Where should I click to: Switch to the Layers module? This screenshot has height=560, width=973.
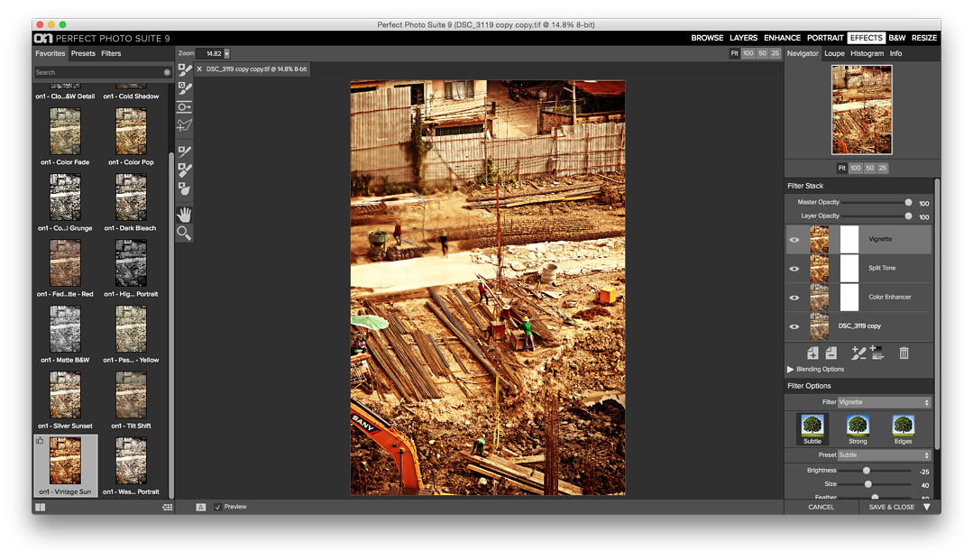coord(743,38)
